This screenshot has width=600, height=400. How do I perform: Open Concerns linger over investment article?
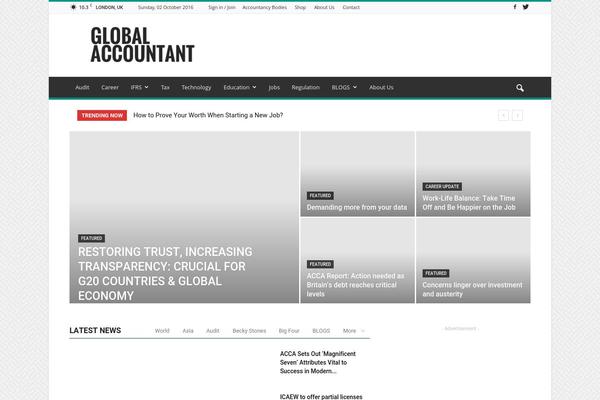472,289
